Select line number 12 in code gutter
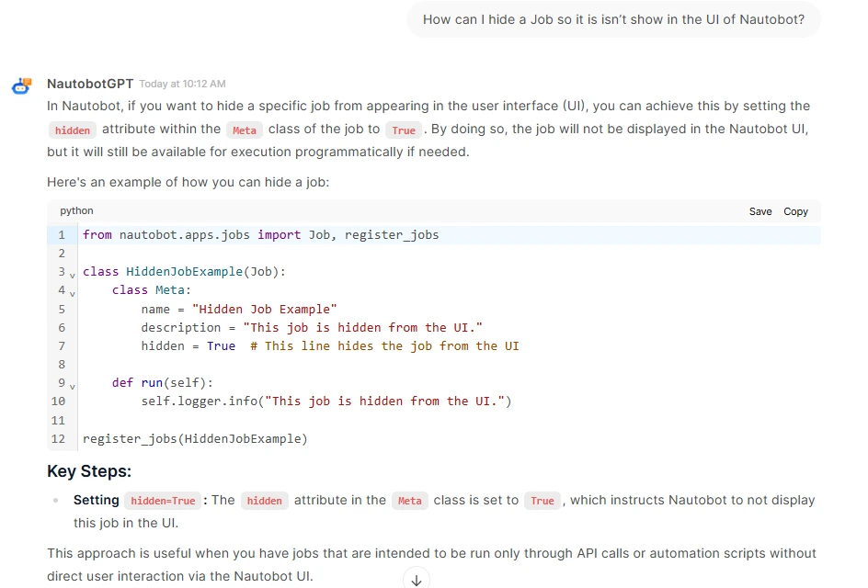 tap(58, 438)
